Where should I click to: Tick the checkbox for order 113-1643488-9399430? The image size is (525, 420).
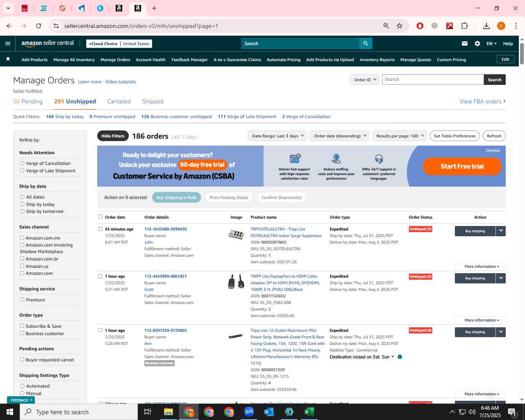click(100, 229)
